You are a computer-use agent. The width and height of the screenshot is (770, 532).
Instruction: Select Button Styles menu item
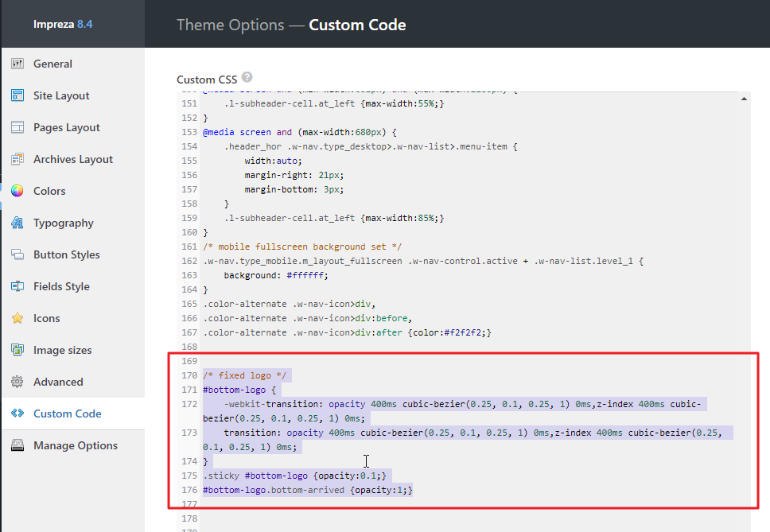[x=73, y=254]
